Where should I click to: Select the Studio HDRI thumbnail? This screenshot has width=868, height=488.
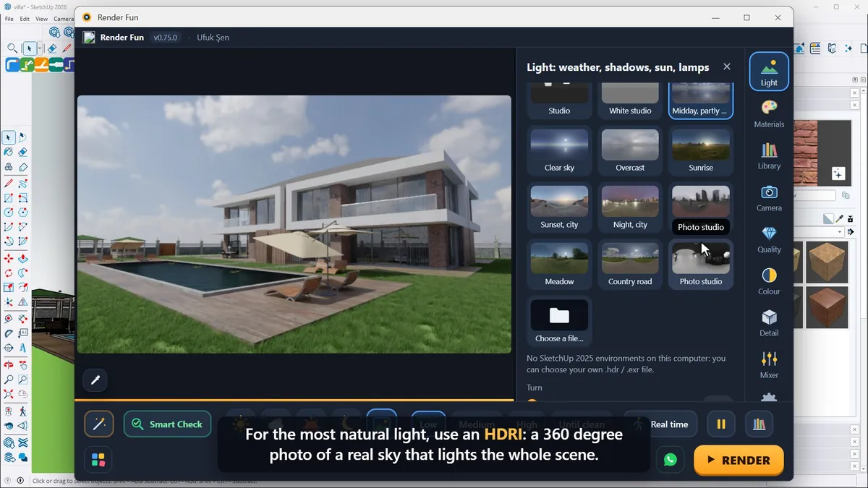pos(559,100)
